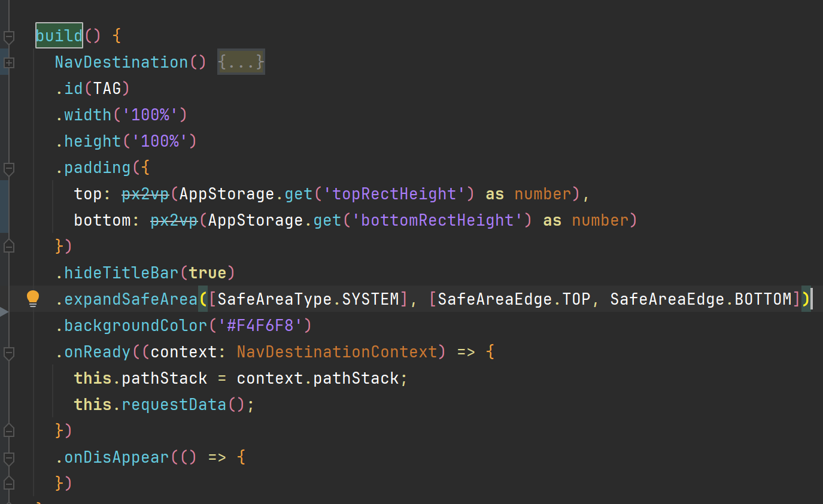Click the folded {...} placeholder after NavDestination()
Image resolution: width=823 pixels, height=504 pixels.
pyautogui.click(x=241, y=62)
